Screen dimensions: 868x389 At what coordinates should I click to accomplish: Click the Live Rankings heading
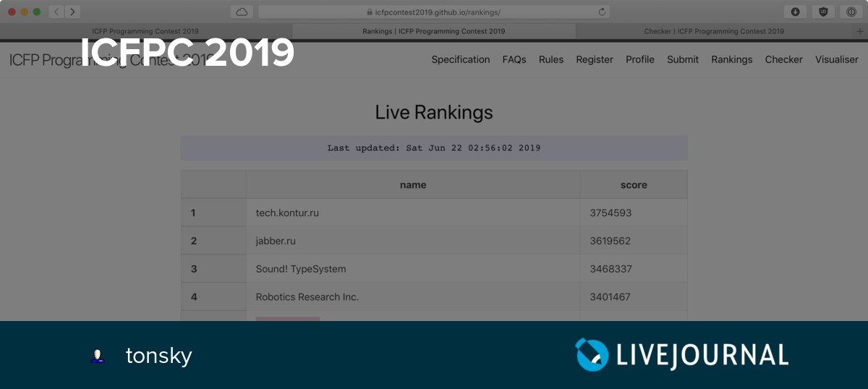point(434,112)
